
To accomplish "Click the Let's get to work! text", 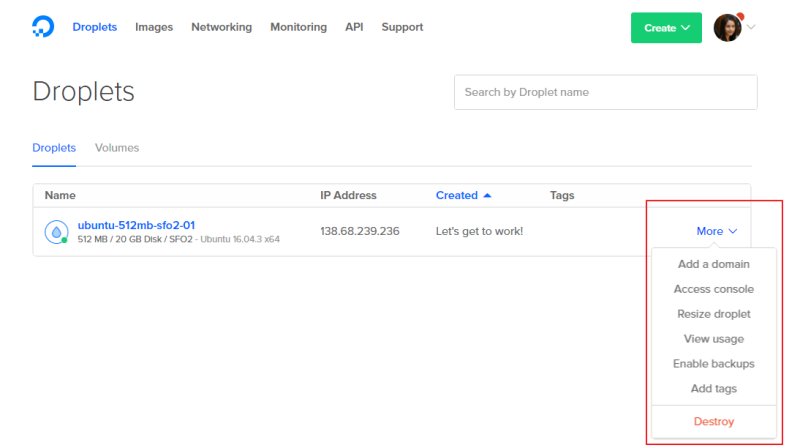I will [x=479, y=231].
